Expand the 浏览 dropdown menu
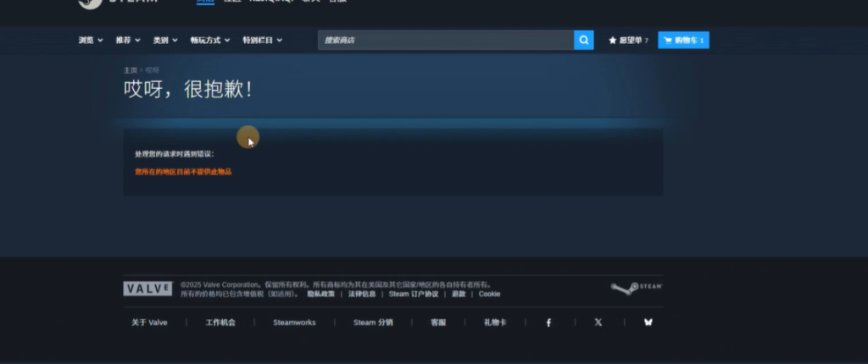 [91, 40]
